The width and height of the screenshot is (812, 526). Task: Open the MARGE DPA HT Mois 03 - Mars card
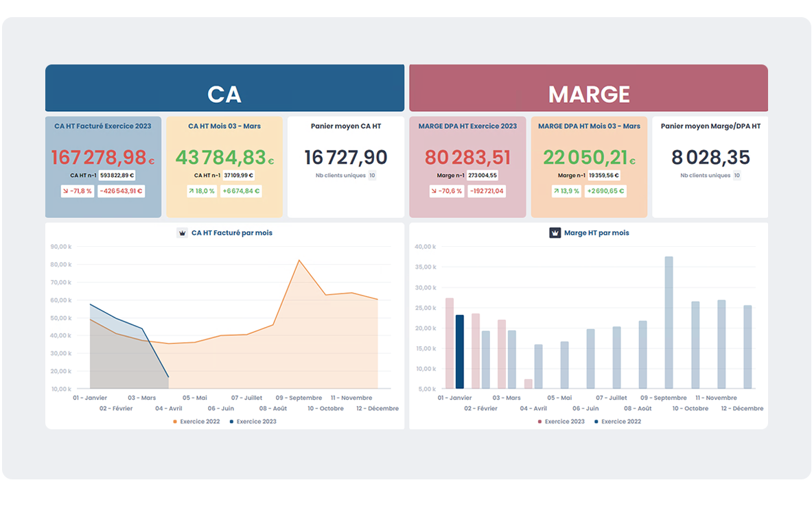click(589, 167)
